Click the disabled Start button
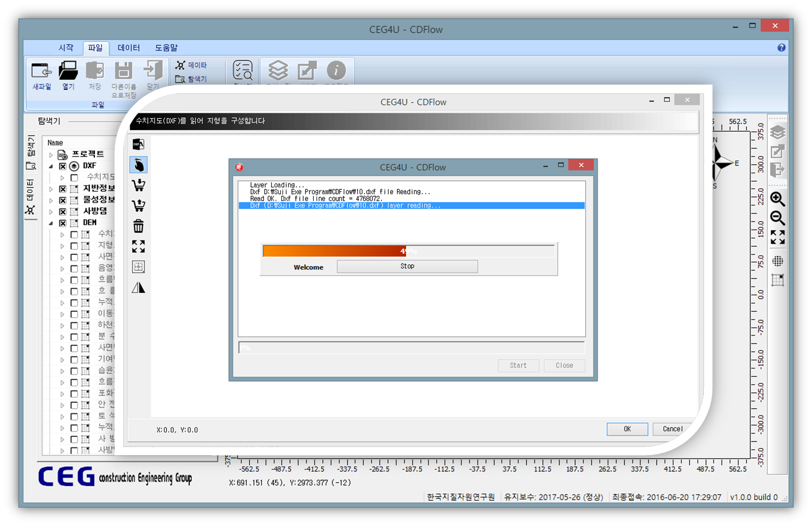 click(518, 365)
